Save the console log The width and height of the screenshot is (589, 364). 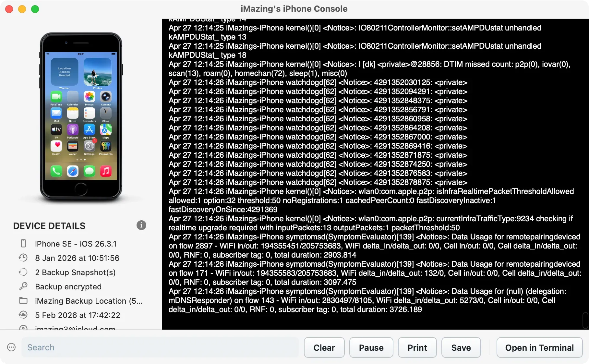tap(461, 347)
